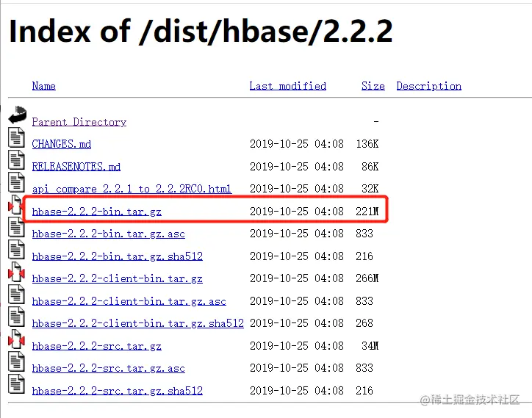Click the archive icon beside hbase-2.2.2-src.tar.gz

click(16, 339)
